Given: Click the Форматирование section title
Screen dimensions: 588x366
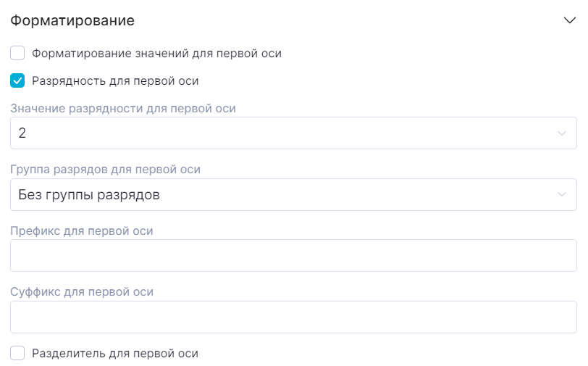Looking at the screenshot, I should point(72,21).
